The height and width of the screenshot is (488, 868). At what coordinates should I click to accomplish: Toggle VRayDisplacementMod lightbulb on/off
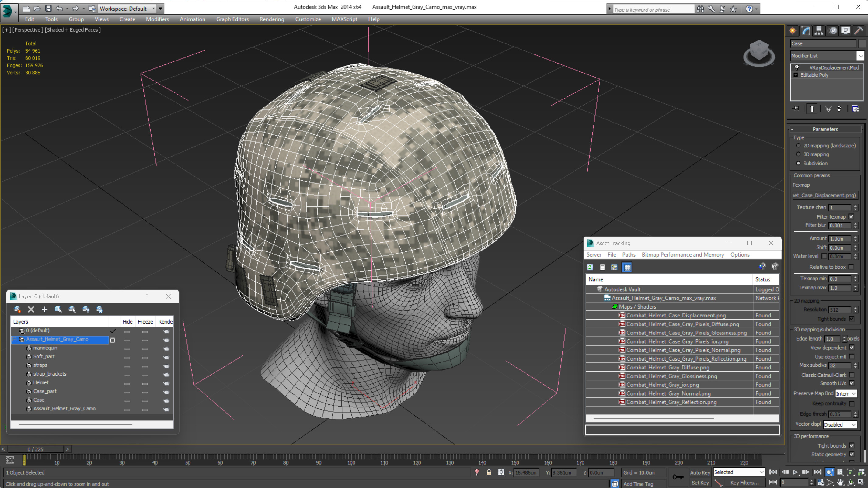click(x=797, y=67)
